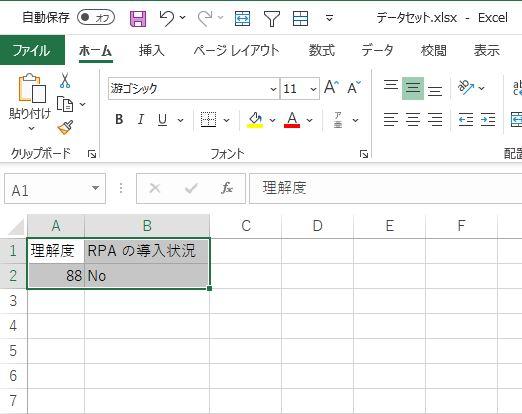Expand the Name Box dropdown arrow

95,188
